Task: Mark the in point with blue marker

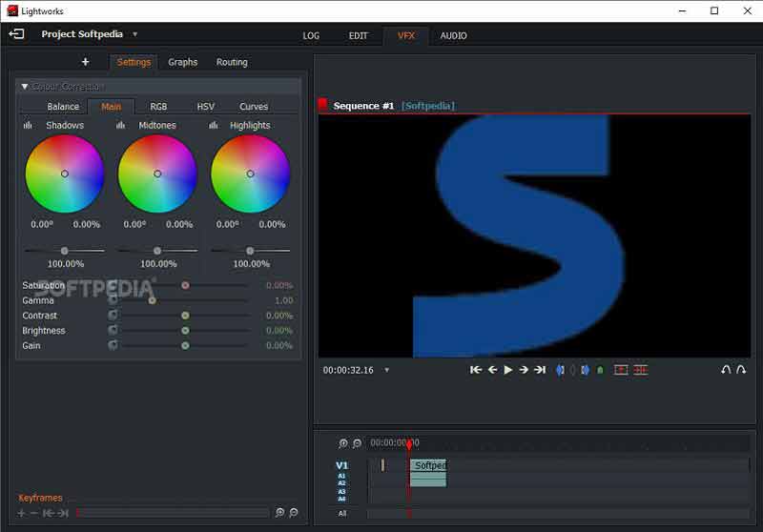Action: pos(560,370)
